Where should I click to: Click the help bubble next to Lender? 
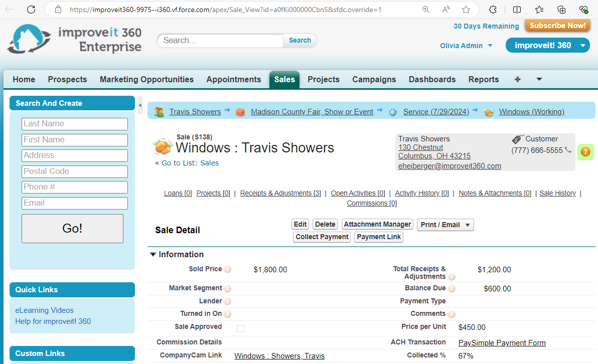227,301
